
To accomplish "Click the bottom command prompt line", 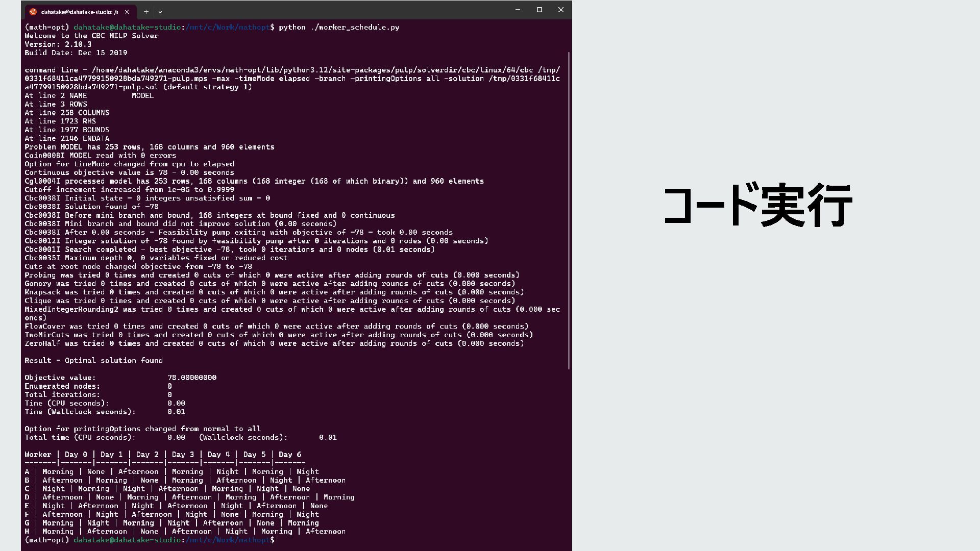I will coord(149,540).
